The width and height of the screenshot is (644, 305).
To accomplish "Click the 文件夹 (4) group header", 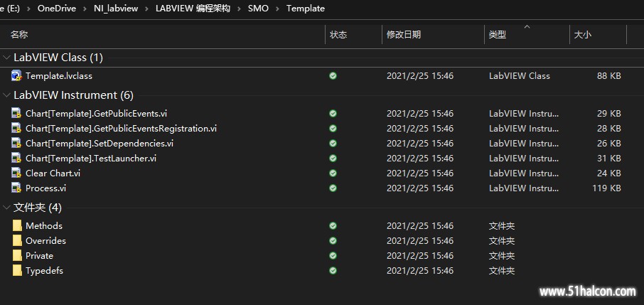I will coord(38,208).
